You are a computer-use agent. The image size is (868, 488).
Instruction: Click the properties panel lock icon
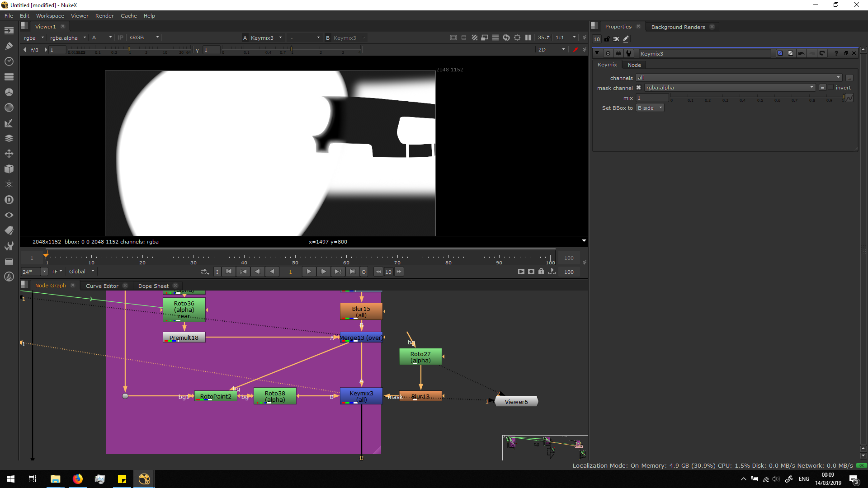607,39
